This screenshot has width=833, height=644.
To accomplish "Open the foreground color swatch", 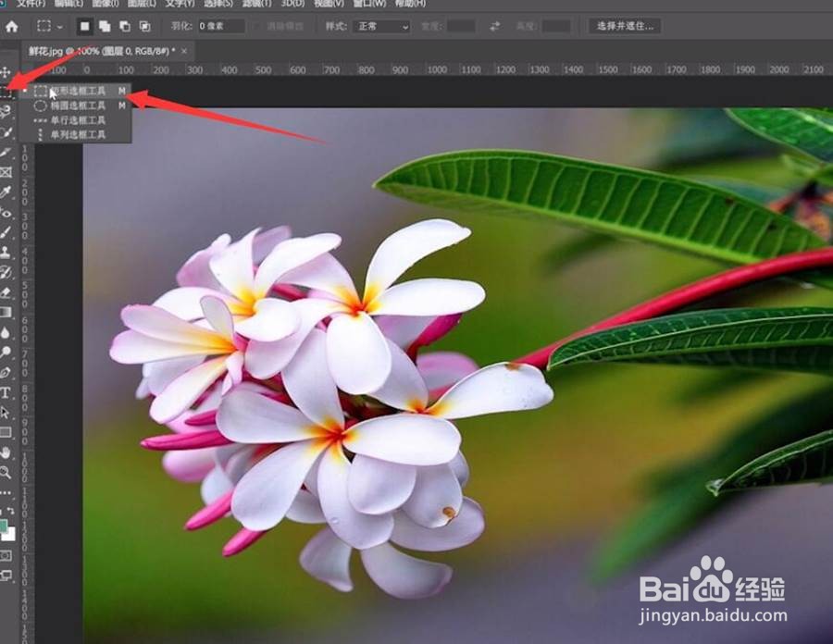I will pyautogui.click(x=3, y=526).
